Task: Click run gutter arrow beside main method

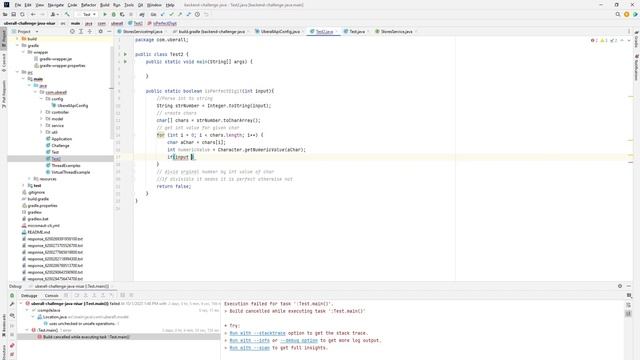Action: pyautogui.click(x=125, y=62)
